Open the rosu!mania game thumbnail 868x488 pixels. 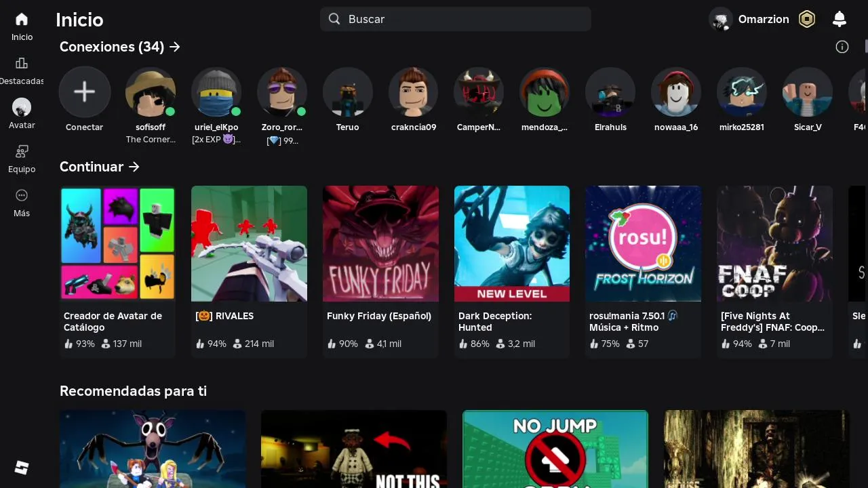[644, 244]
